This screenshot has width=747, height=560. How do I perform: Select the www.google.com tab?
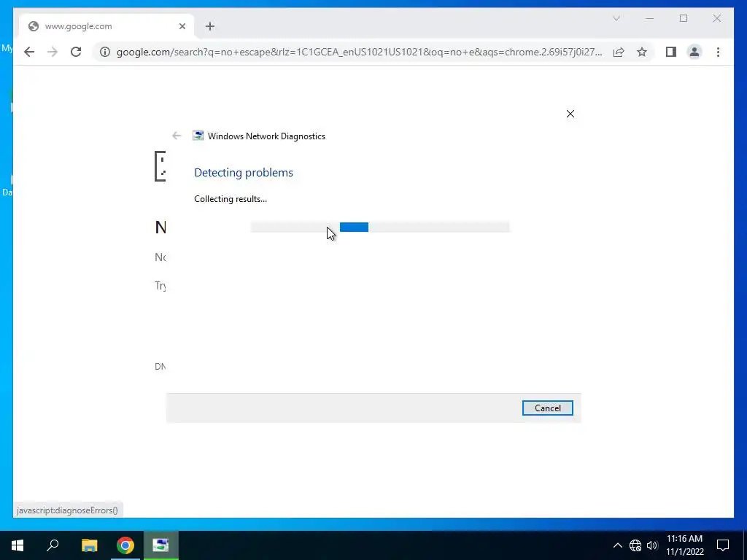[107, 26]
